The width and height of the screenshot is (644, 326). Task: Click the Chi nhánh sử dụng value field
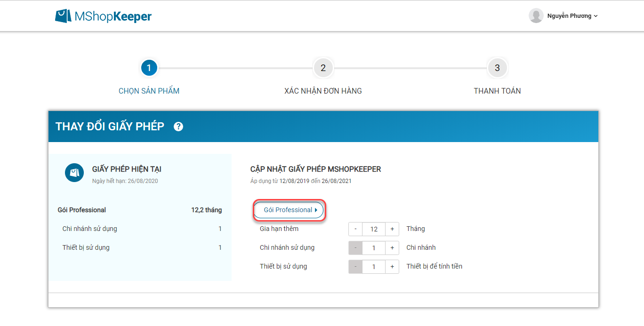point(374,248)
